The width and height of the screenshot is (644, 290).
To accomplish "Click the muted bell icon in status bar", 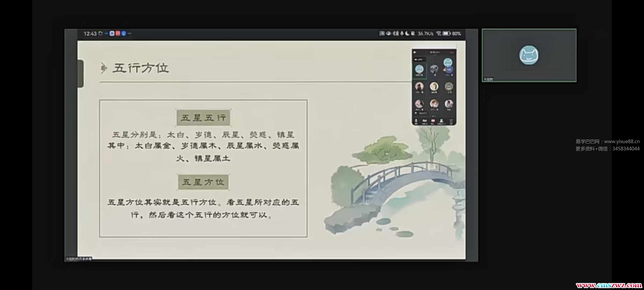I will coord(413,34).
